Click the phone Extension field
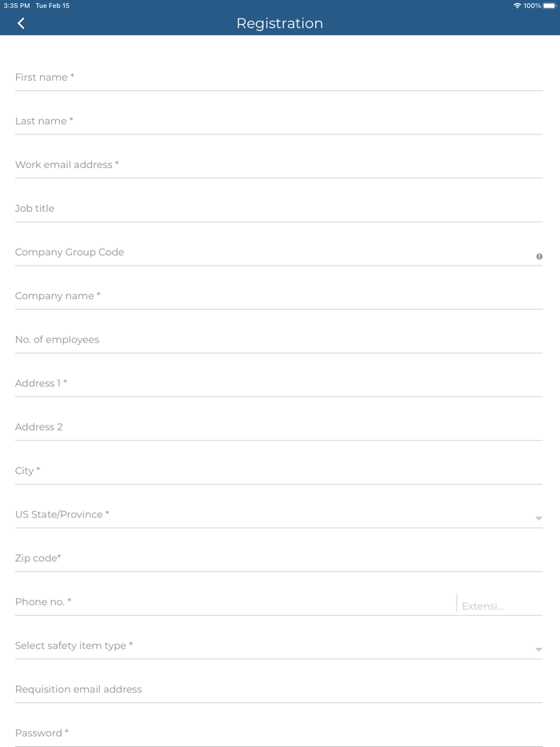 click(501, 606)
